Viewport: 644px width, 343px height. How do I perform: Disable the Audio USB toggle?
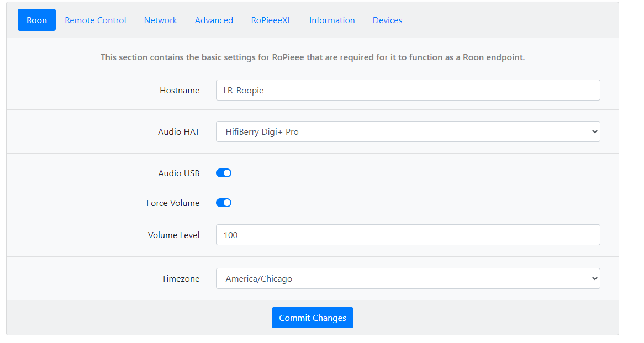point(224,173)
